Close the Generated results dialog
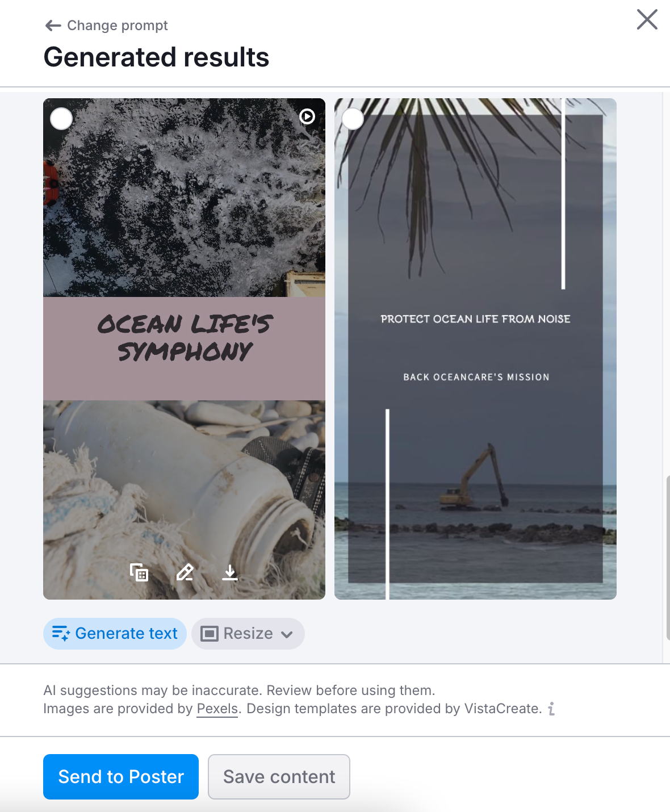The height and width of the screenshot is (812, 670). (x=647, y=19)
